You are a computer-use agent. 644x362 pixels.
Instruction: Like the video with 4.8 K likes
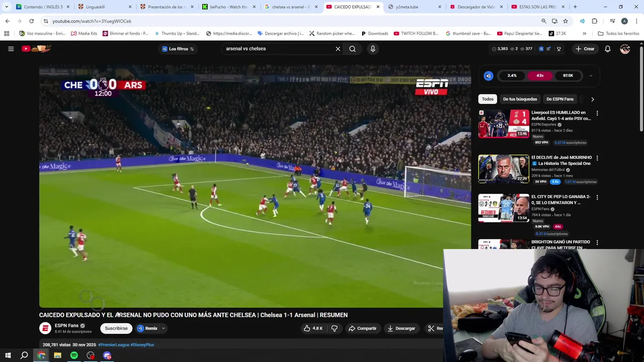point(313,328)
